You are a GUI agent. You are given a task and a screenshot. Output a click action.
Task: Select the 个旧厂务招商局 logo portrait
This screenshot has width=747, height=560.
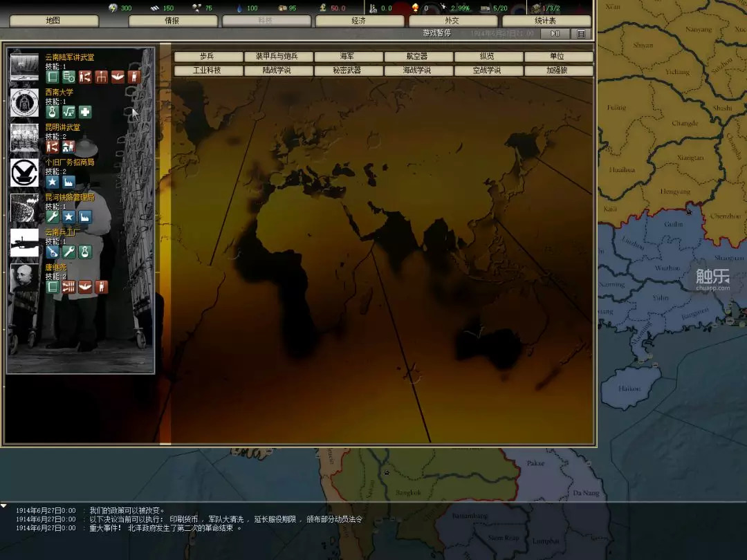pos(24,173)
